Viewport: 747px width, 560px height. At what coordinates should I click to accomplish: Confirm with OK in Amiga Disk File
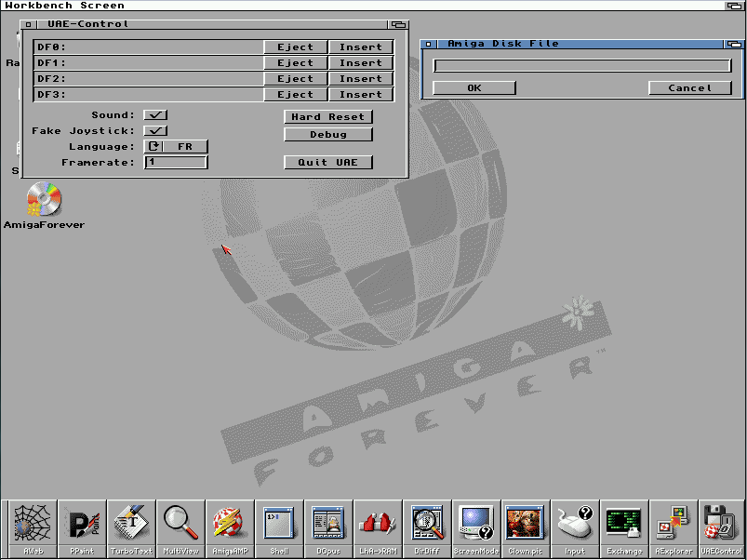click(x=474, y=87)
